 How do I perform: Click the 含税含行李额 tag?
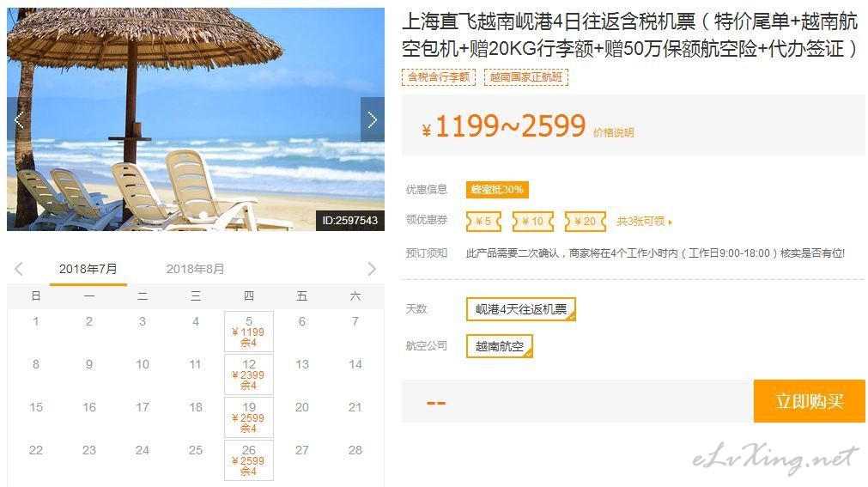click(439, 77)
